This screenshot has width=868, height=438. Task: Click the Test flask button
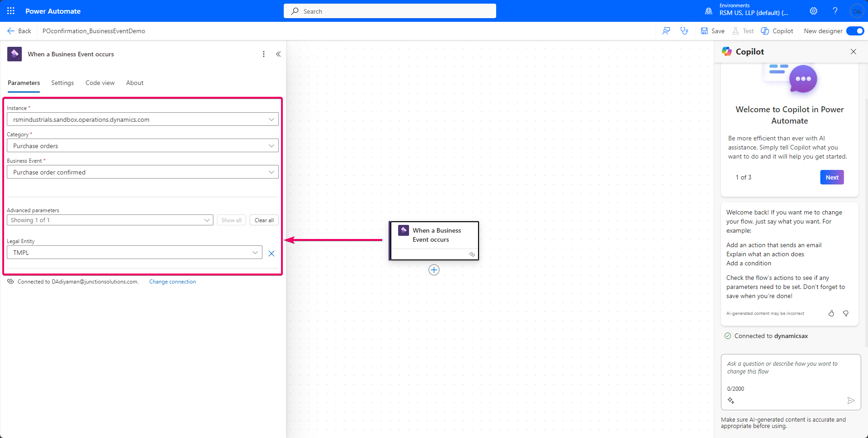(x=743, y=31)
